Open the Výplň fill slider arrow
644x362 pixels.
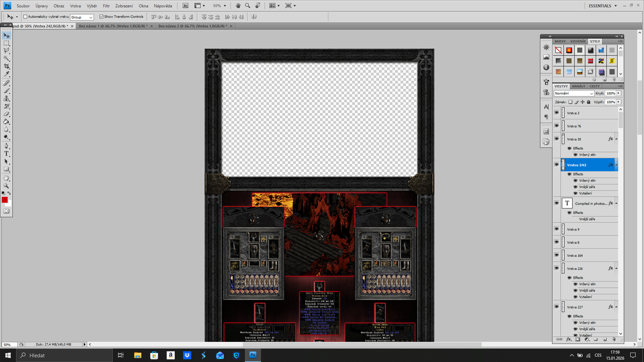pos(618,102)
